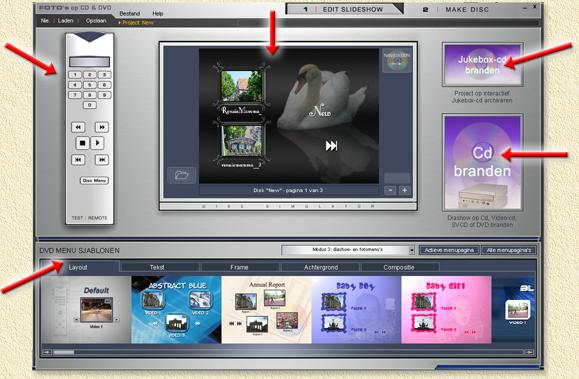Click number 9 on the remote keypad
Viewport: 579px width, 379px height.
click(x=105, y=95)
